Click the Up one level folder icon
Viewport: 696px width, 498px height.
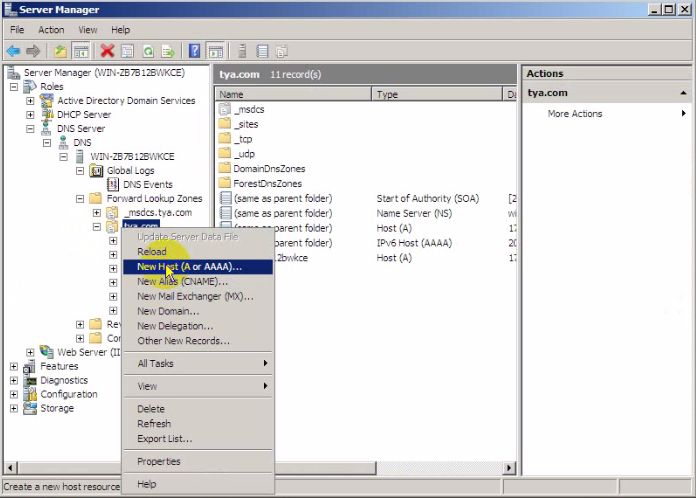(60, 51)
